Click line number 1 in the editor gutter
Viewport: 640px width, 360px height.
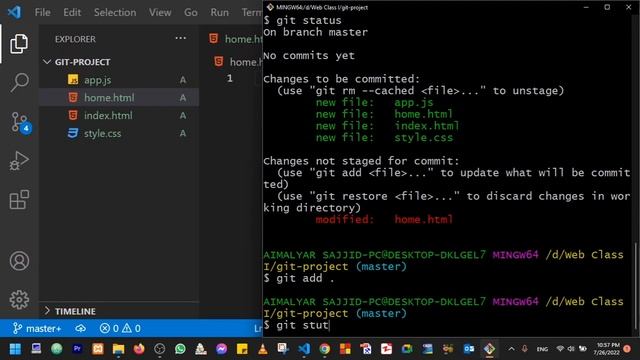pos(230,78)
